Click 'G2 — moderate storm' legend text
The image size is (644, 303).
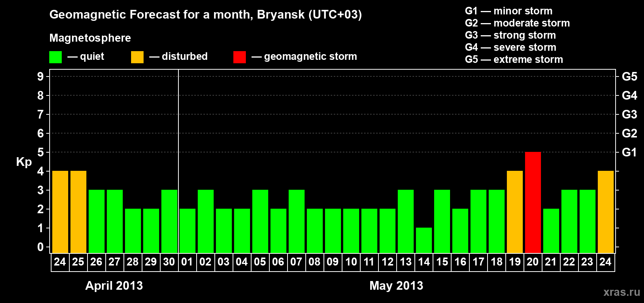(x=517, y=23)
